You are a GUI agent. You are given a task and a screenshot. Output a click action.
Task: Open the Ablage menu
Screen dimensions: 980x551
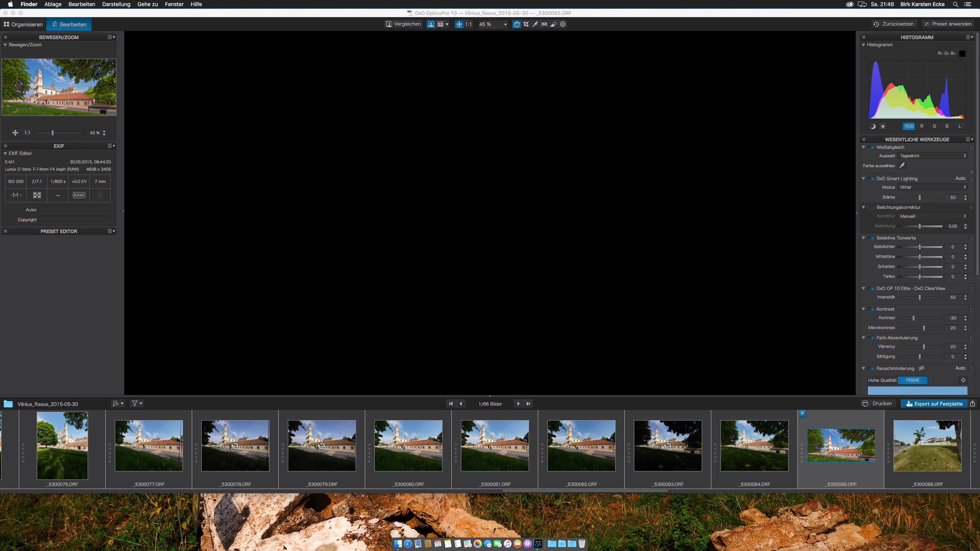click(x=53, y=4)
